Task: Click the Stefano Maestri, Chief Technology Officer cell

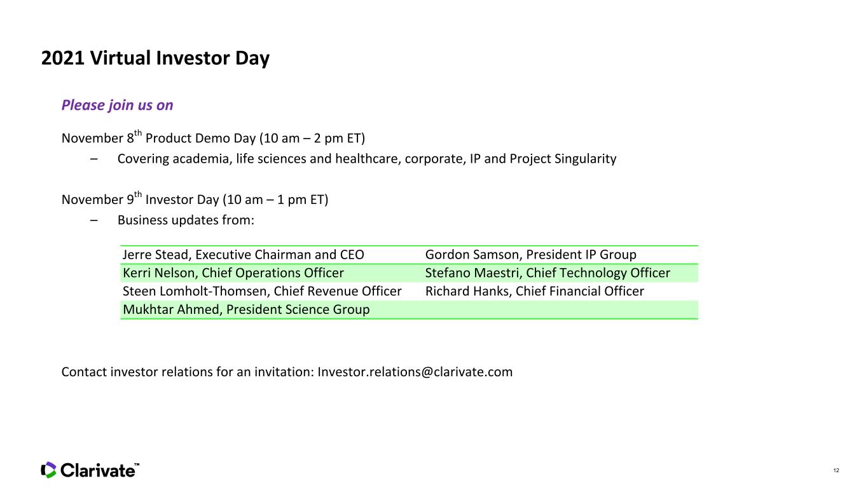Action: pyautogui.click(x=561, y=273)
